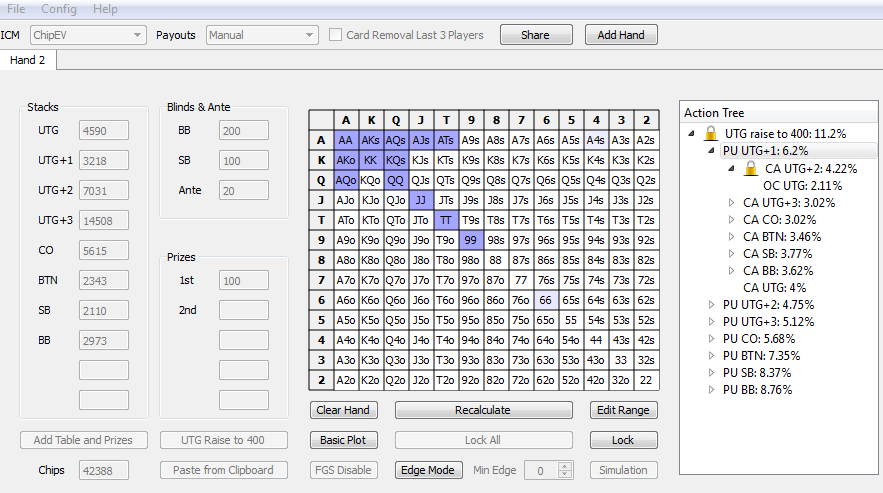Select OC UTG entry in Action Tree
Screen dimensions: 883x493
pyautogui.click(x=790, y=185)
